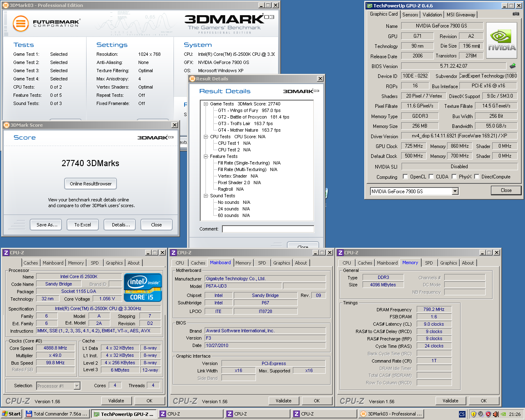Click the BIOS save chip icon in GPU-Z
This screenshot has height=420, width=525.
coord(513,66)
